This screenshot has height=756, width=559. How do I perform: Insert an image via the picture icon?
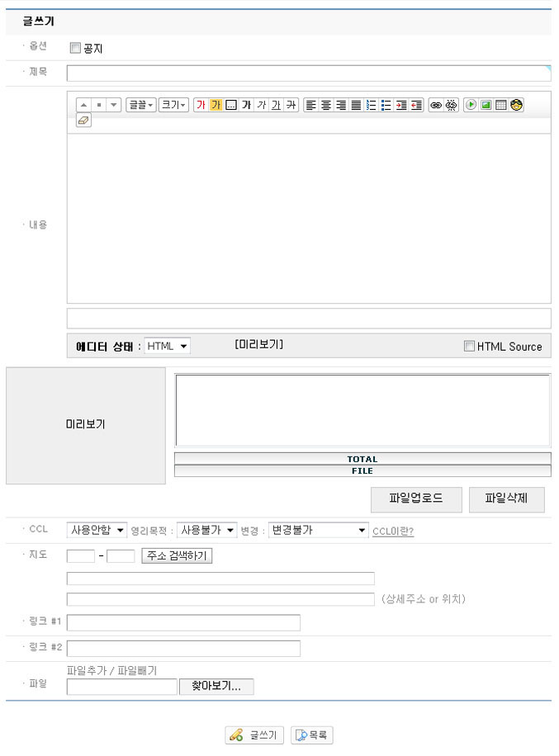tap(486, 105)
